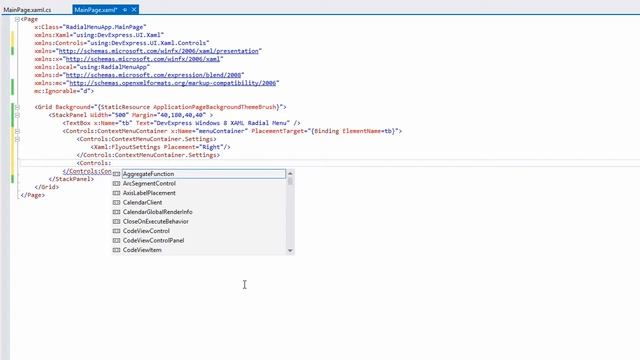Click the x:Class="RadialMenuApp.MainPage" line

90,27
